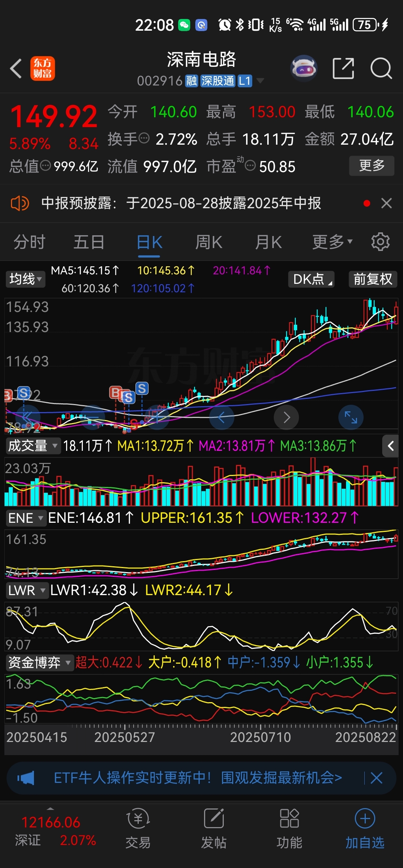Tap the current price 149.92
The width and height of the screenshot is (403, 868).
click(54, 117)
